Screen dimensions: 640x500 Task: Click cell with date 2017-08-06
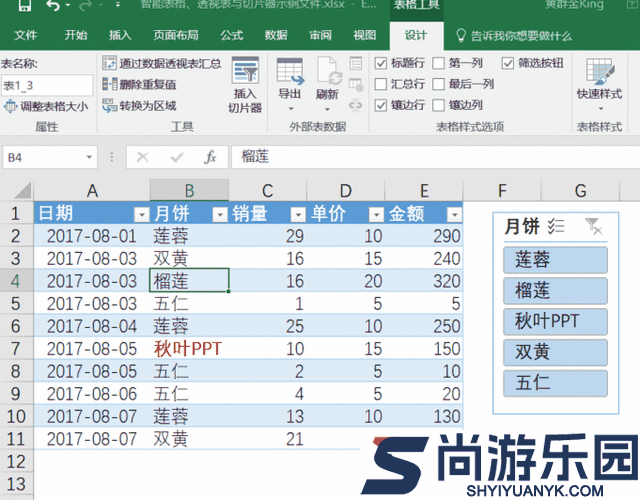click(x=92, y=394)
